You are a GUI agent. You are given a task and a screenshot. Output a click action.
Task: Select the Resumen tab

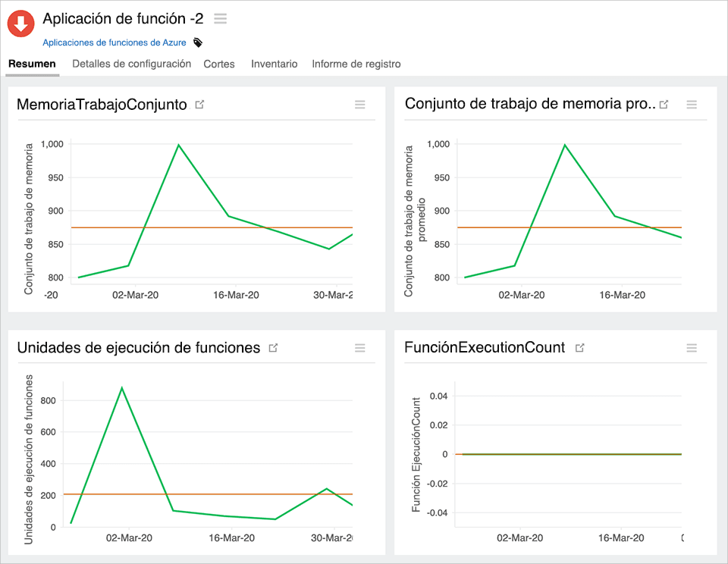tap(32, 64)
